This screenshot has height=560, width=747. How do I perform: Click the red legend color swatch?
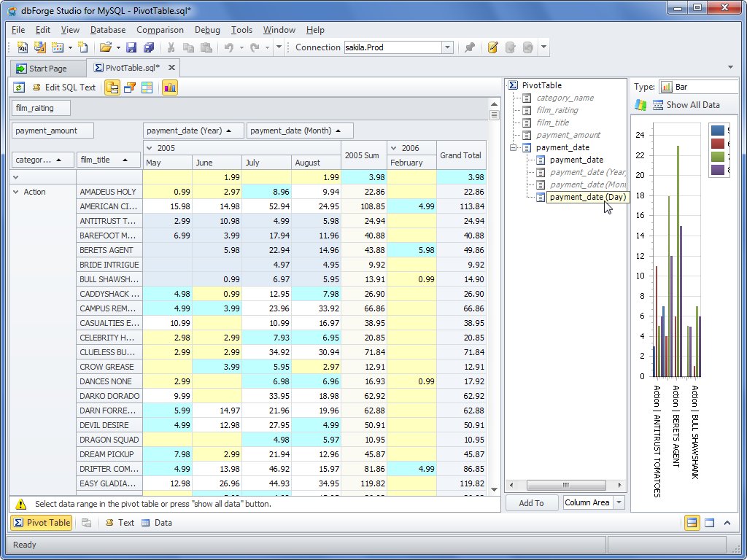coord(718,144)
